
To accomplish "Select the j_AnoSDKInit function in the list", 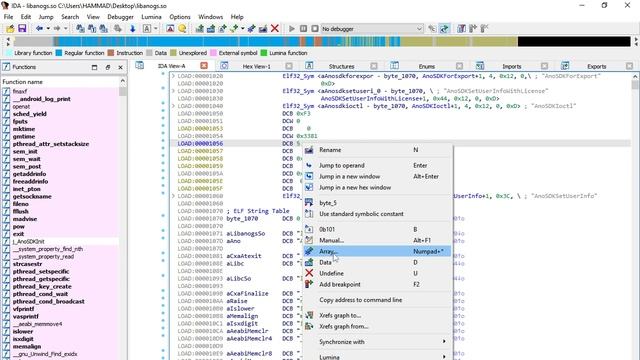I will [28, 242].
